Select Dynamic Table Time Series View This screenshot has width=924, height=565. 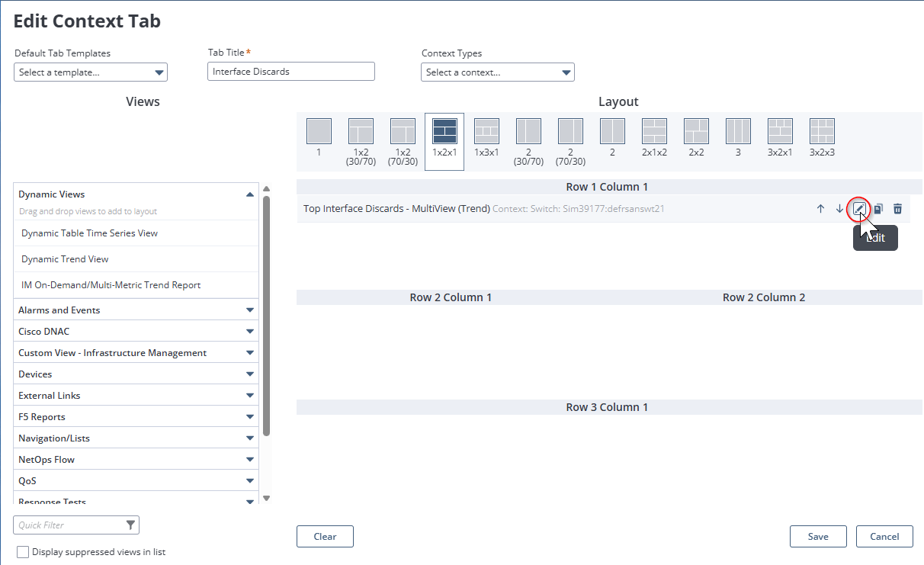click(90, 233)
